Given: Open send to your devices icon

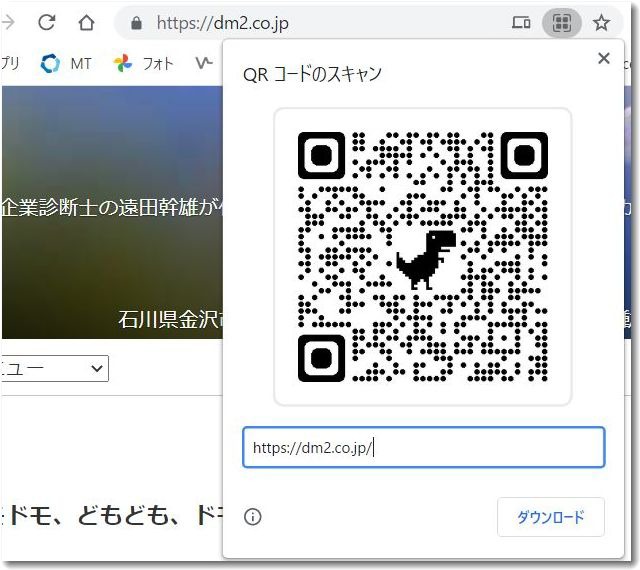Looking at the screenshot, I should pos(521,22).
